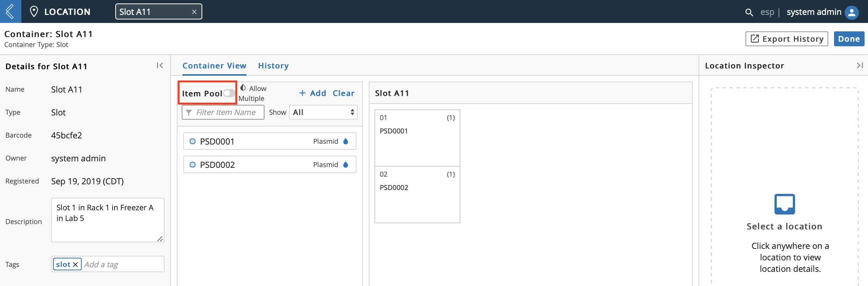Clear the Slot A11 search box with the X
This screenshot has height=286, width=868.
[194, 12]
